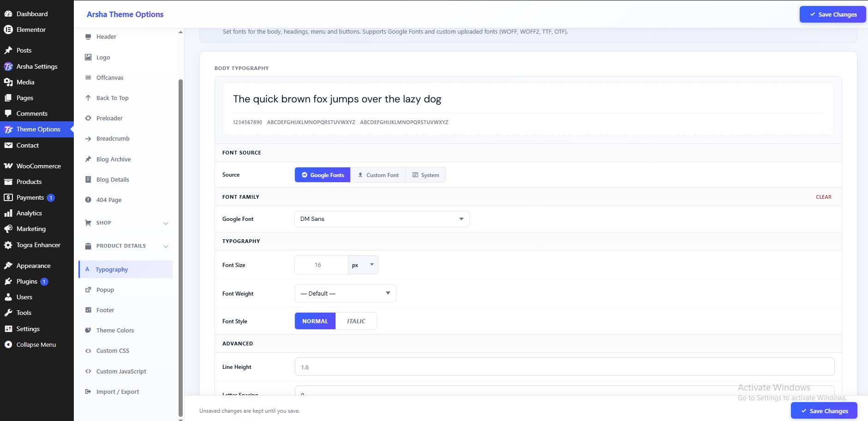Open the font size px unit dropdown
The image size is (868, 421).
(363, 265)
